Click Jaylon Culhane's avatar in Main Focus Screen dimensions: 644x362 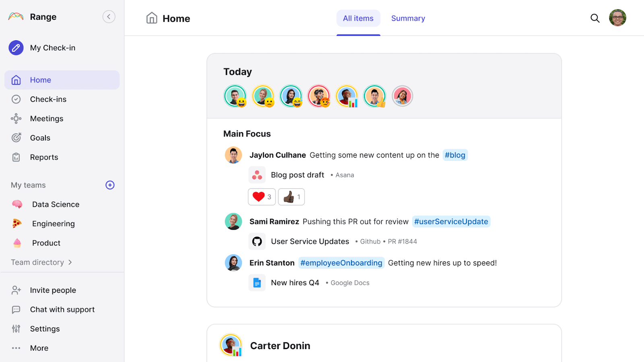click(233, 155)
